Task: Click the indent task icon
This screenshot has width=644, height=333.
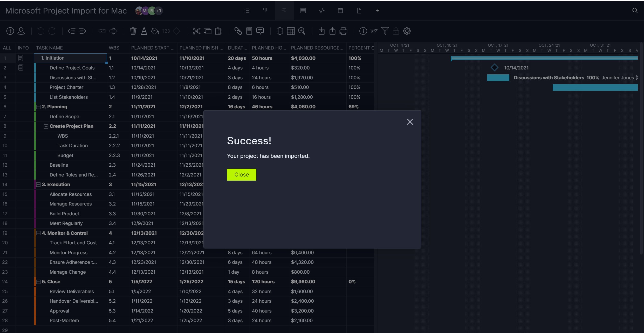Action: (83, 31)
